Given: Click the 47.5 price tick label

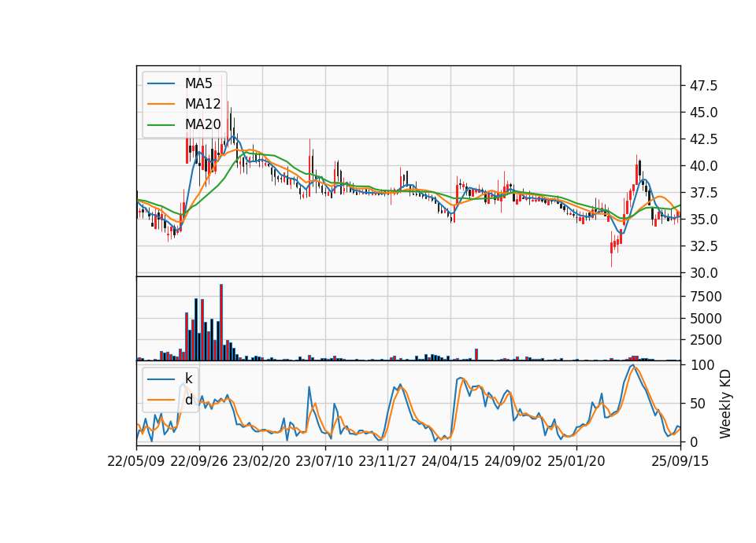Looking at the screenshot, I should point(704,86).
